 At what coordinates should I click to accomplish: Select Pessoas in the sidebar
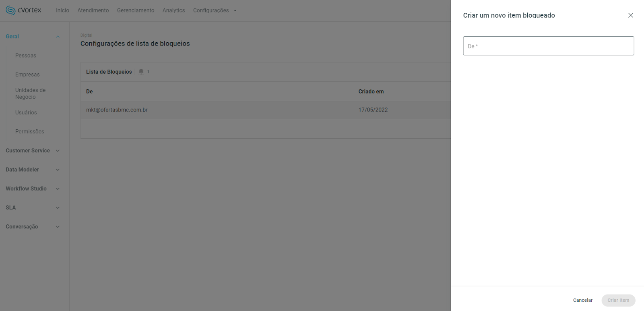click(26, 56)
